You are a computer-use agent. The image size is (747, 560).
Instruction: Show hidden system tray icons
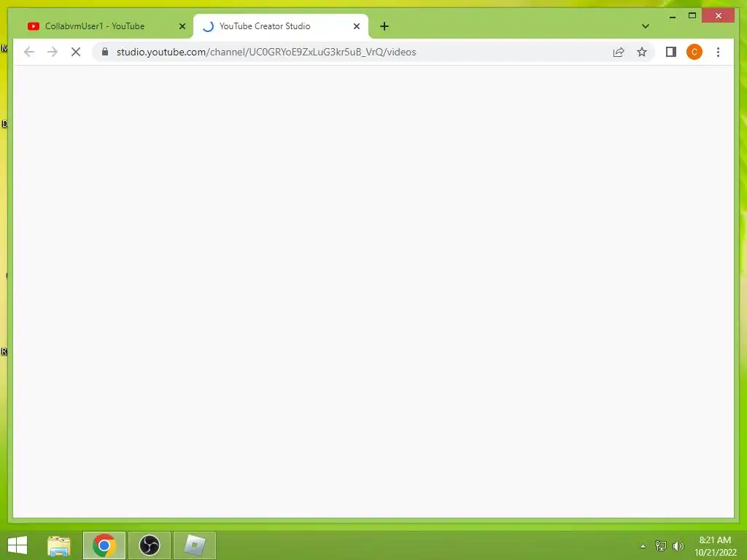point(643,546)
